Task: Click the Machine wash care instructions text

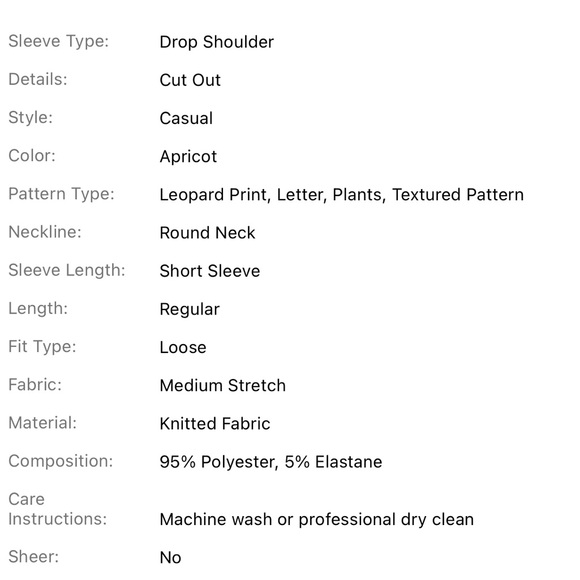Action: (317, 520)
